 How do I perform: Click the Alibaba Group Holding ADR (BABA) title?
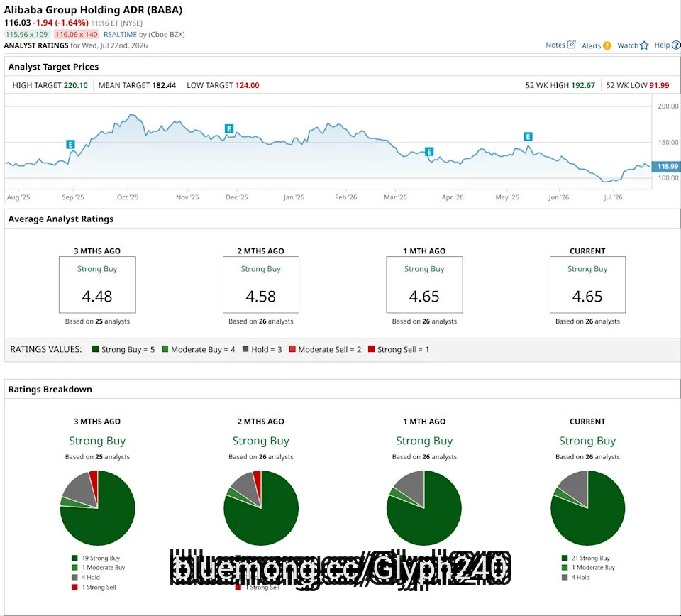tap(94, 10)
